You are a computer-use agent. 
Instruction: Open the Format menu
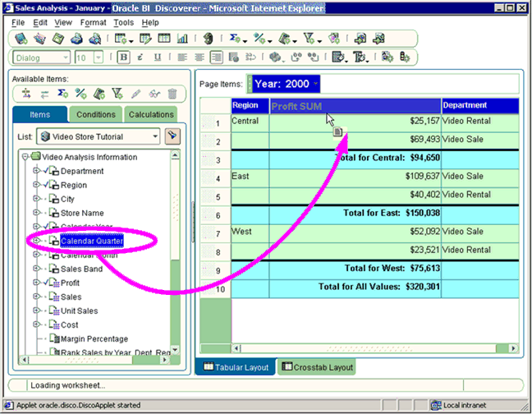[93, 22]
